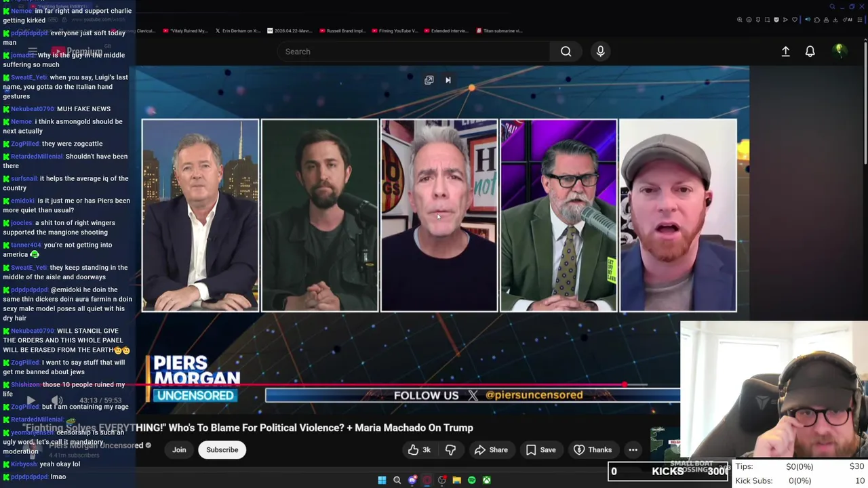The image size is (868, 488).
Task: Skip to next video in player
Action: point(448,80)
